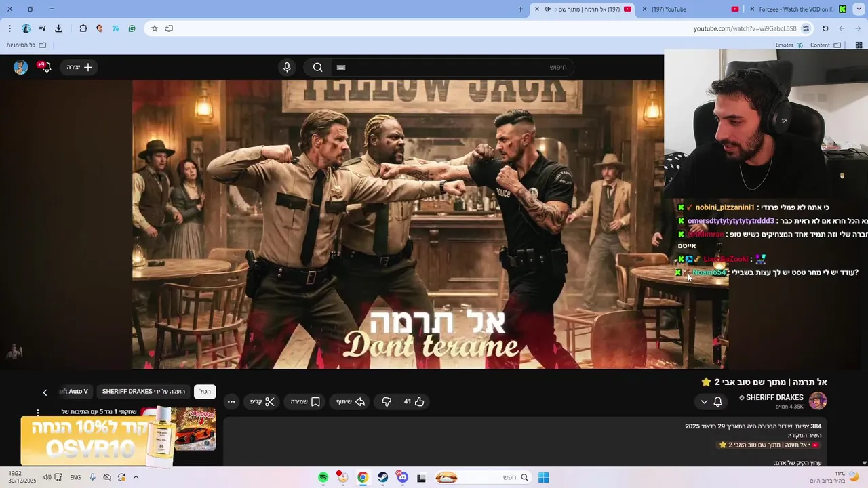Open Spotify from the taskbar

pos(323,477)
